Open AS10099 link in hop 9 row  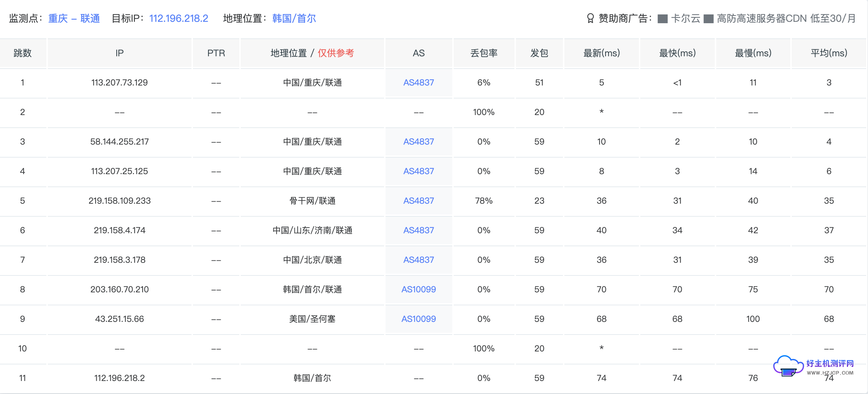coord(418,319)
